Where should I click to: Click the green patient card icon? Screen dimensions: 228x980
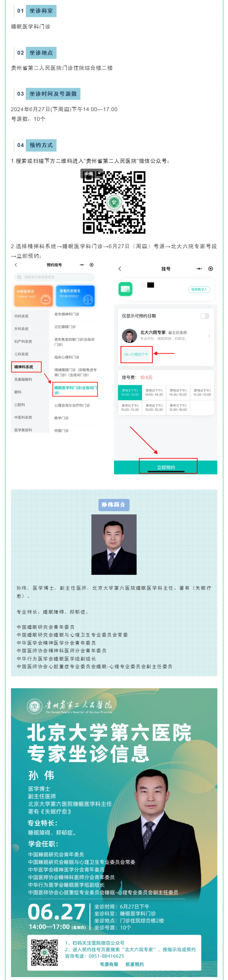pyautogui.click(x=125, y=289)
